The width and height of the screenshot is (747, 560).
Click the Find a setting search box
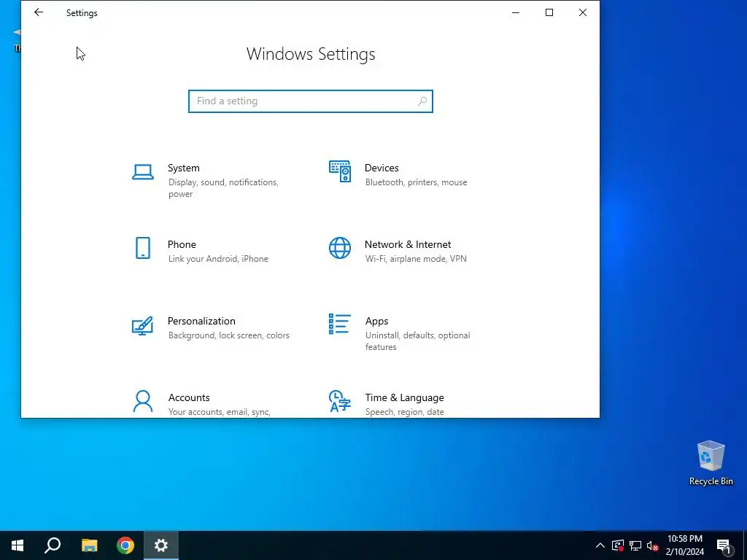click(x=311, y=101)
